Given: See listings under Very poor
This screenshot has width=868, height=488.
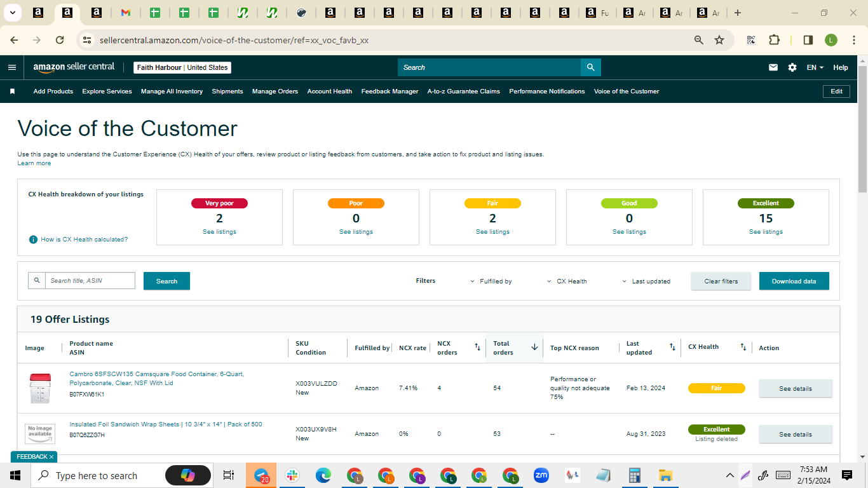Looking at the screenshot, I should pos(219,232).
